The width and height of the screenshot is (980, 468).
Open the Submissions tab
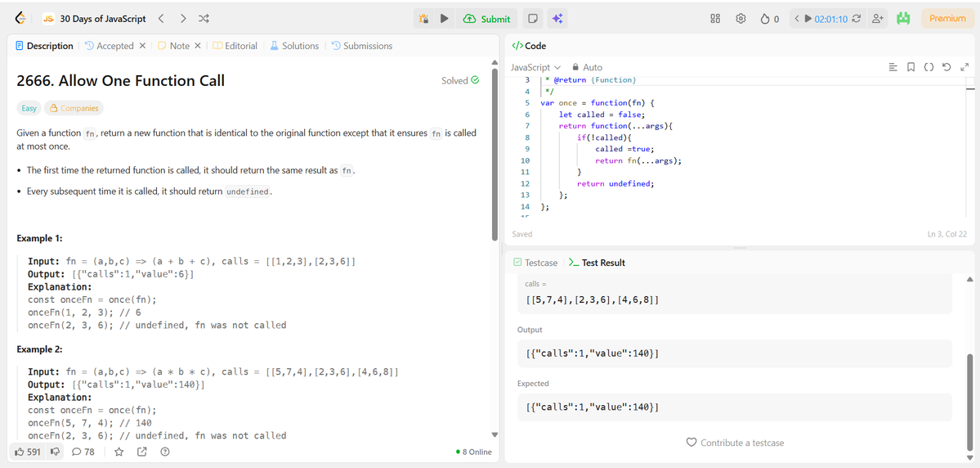(x=362, y=46)
